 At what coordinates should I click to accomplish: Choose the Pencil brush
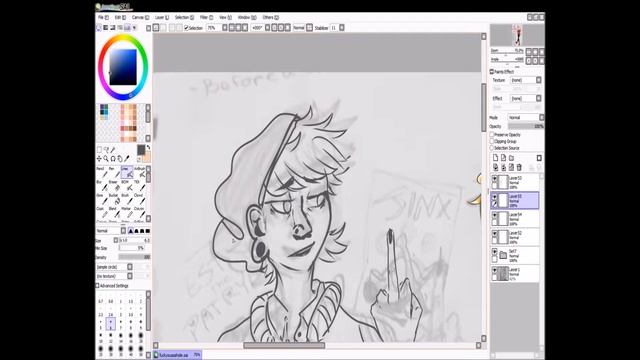[x=101, y=172]
